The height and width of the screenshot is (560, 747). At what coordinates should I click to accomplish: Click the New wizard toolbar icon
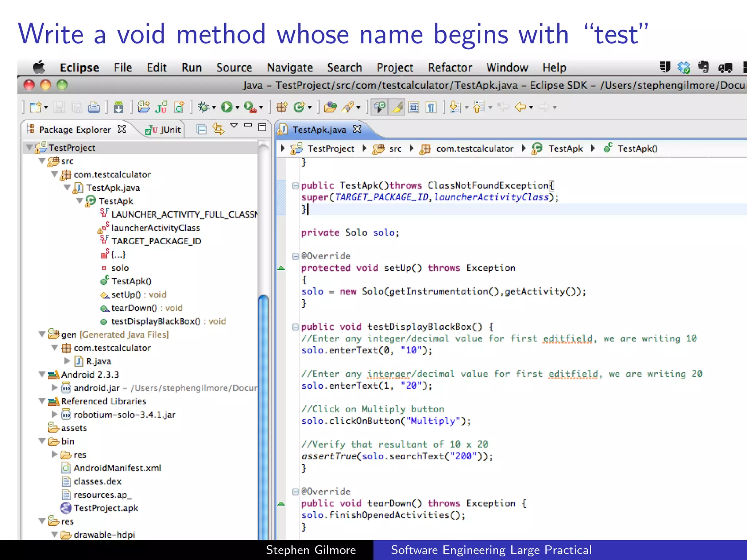[36, 107]
